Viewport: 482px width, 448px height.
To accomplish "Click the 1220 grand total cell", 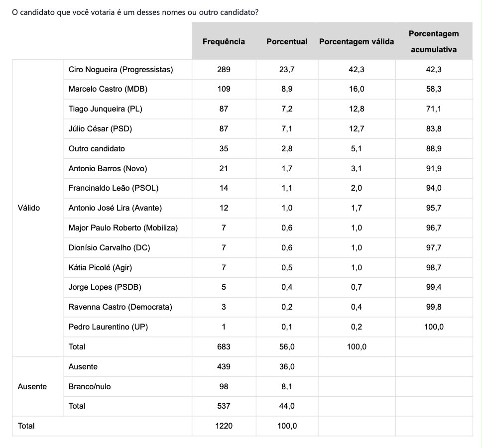I will [x=224, y=426].
